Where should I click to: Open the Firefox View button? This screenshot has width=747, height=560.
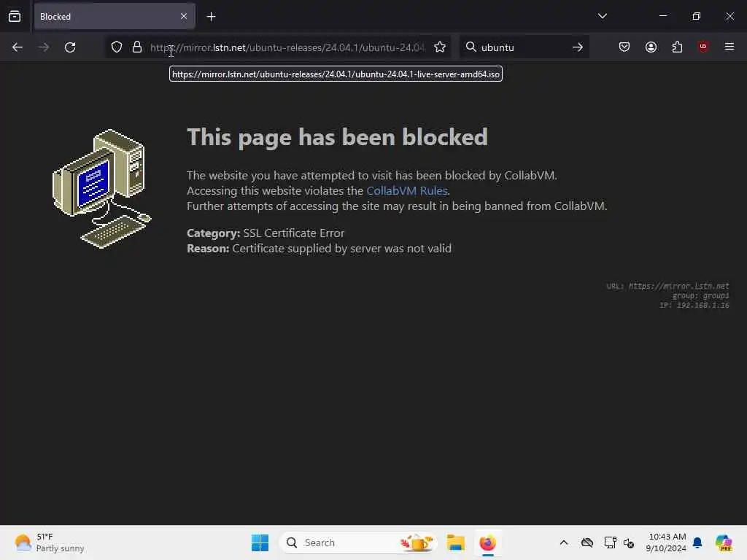(x=15, y=17)
